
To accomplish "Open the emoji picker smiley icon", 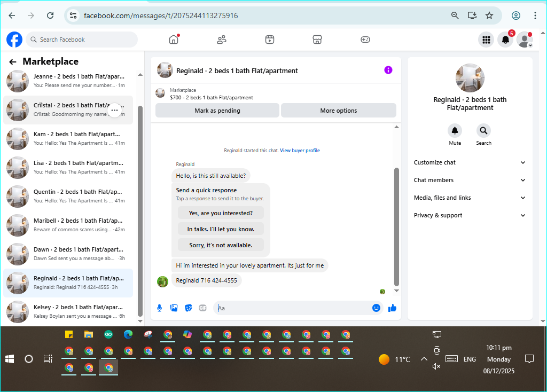I will [x=376, y=308].
